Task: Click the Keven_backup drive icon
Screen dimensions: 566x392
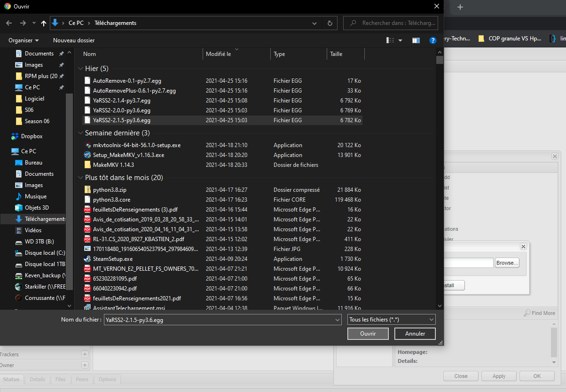Action: [19, 275]
